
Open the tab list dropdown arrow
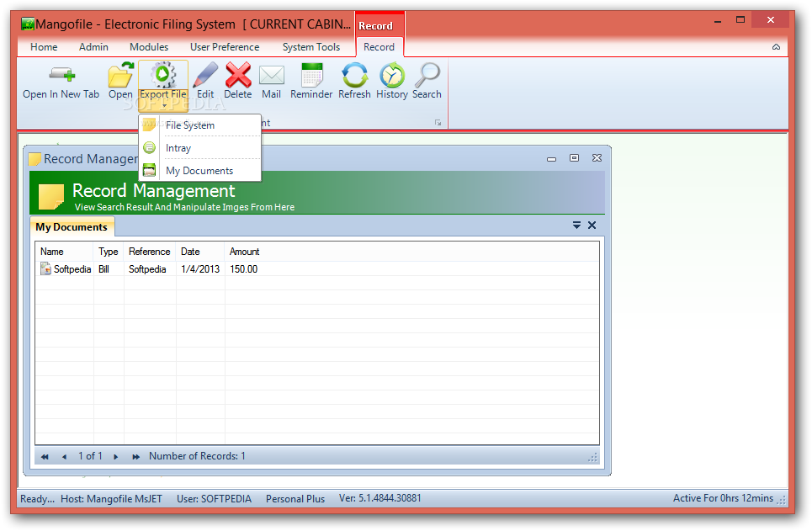pyautogui.click(x=576, y=225)
